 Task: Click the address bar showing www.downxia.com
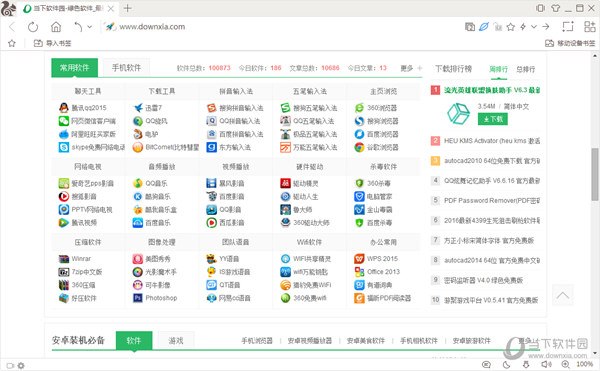[152, 27]
